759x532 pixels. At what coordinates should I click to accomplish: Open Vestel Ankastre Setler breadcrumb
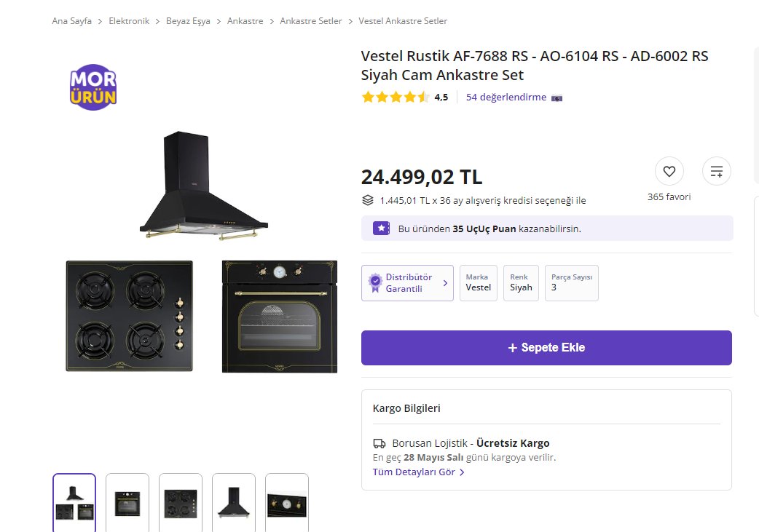[403, 21]
